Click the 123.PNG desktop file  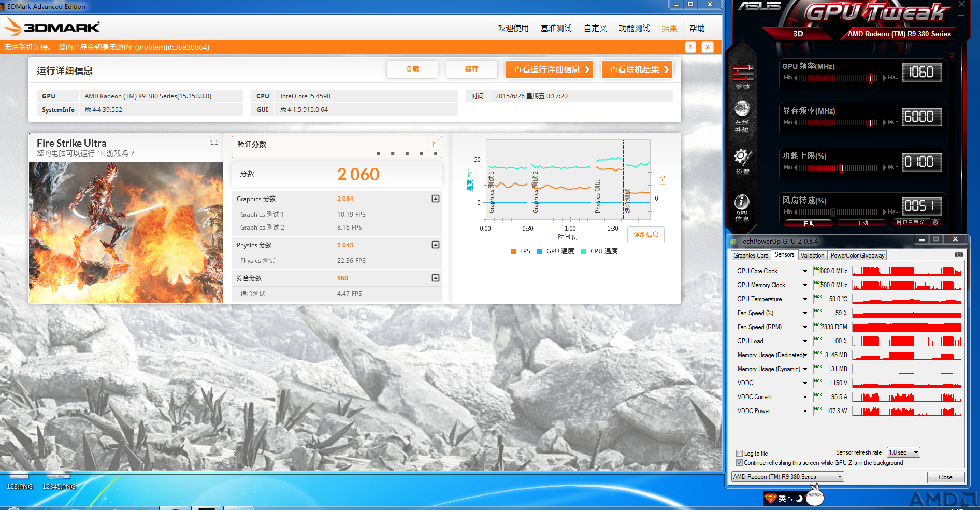[20, 481]
